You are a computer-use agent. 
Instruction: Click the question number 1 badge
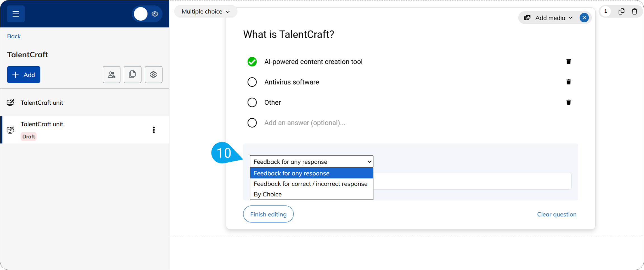click(x=606, y=11)
